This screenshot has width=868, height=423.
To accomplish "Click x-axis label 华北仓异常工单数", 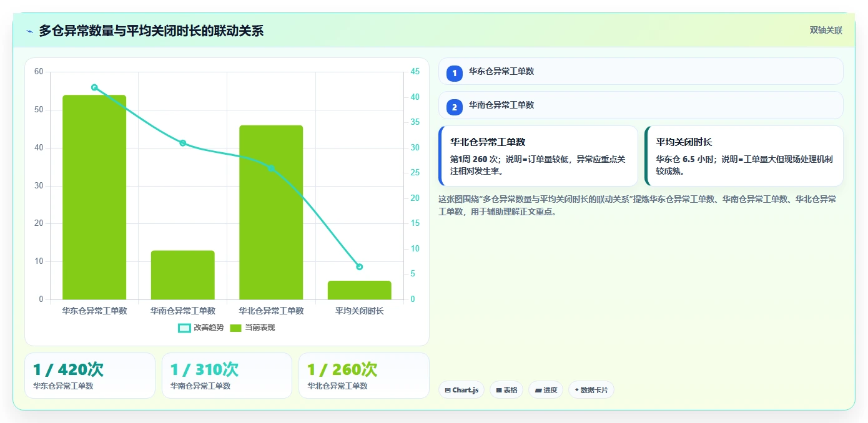I will [271, 311].
